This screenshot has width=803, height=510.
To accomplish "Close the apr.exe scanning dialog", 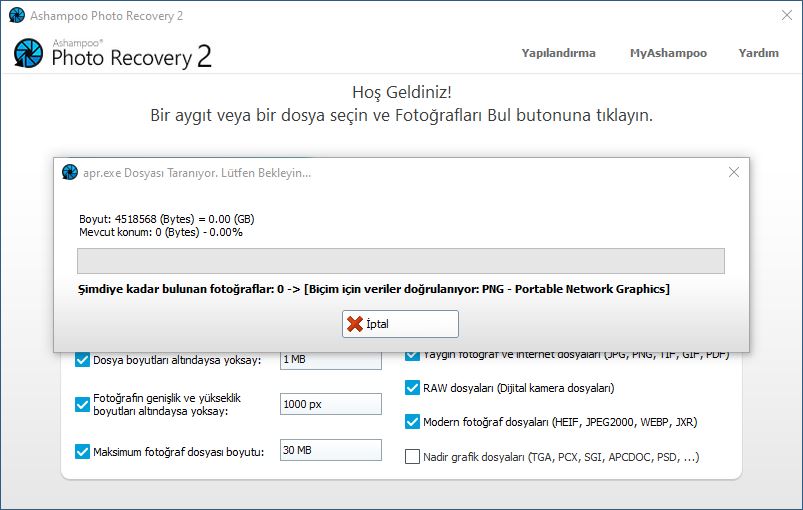I will tap(733, 173).
